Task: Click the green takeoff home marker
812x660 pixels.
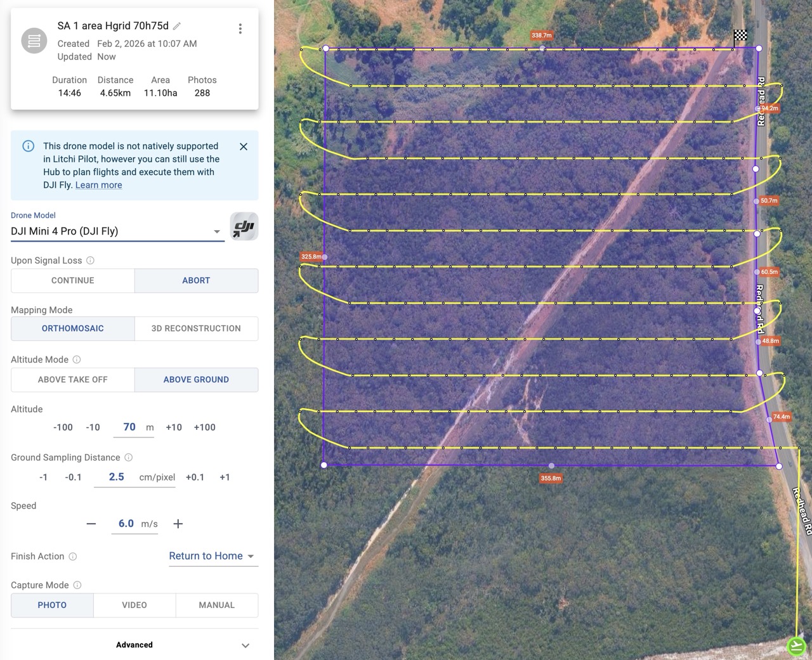Action: 796,646
